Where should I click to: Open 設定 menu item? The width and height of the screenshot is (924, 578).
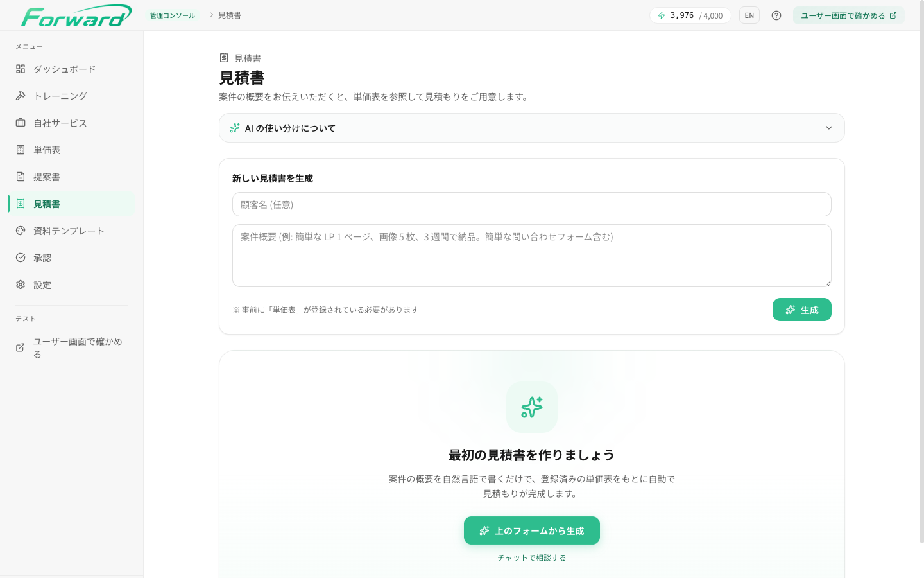pos(72,285)
